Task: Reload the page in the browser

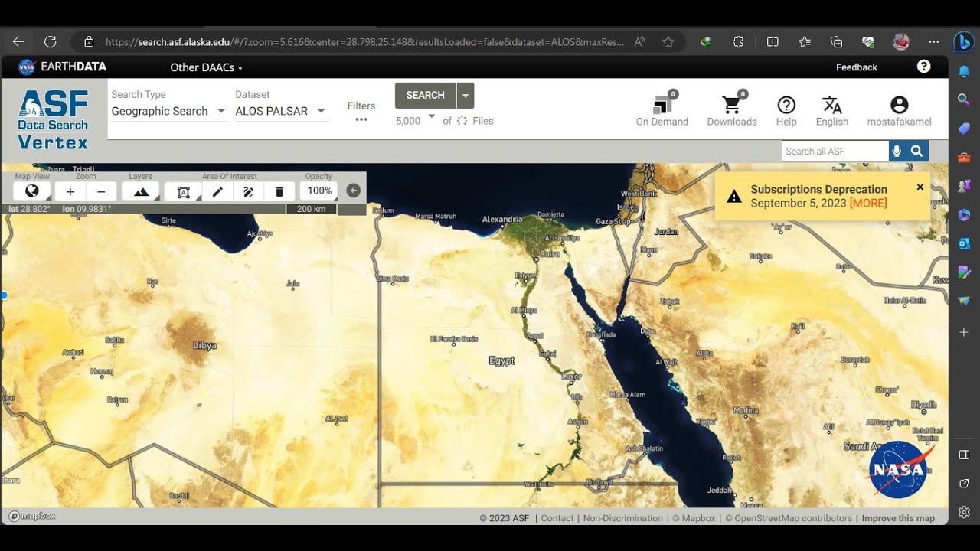Action: pos(51,42)
